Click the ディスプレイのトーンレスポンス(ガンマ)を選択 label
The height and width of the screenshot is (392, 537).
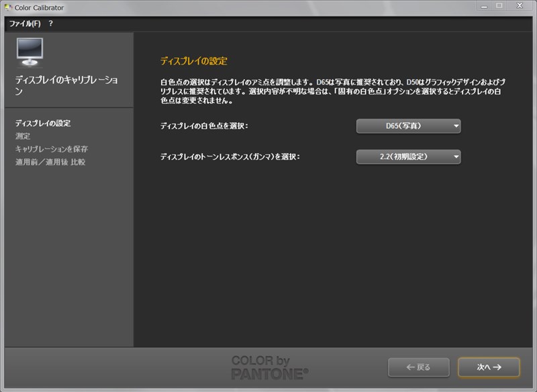pos(230,157)
